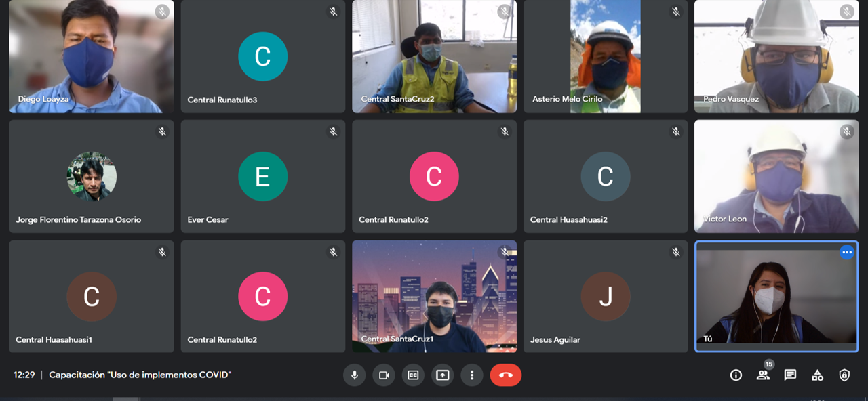Click the green E avatar of Ever Cesar
This screenshot has width=868, height=401.
(x=262, y=176)
